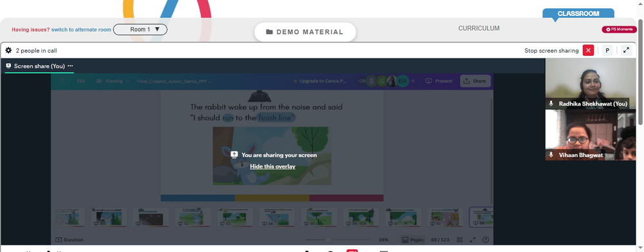644x252 pixels.
Task: Select slide thumbnail 83
Action: coord(234,217)
